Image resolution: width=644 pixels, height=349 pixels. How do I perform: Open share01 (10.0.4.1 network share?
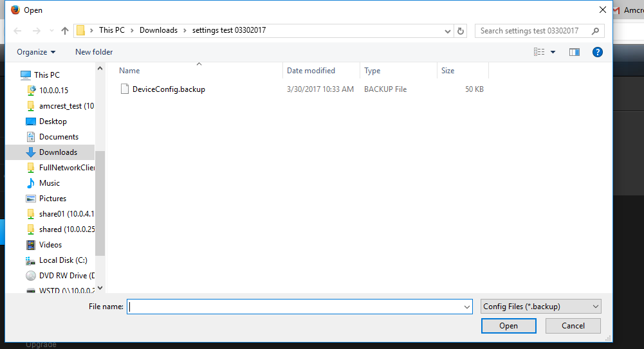click(x=66, y=213)
